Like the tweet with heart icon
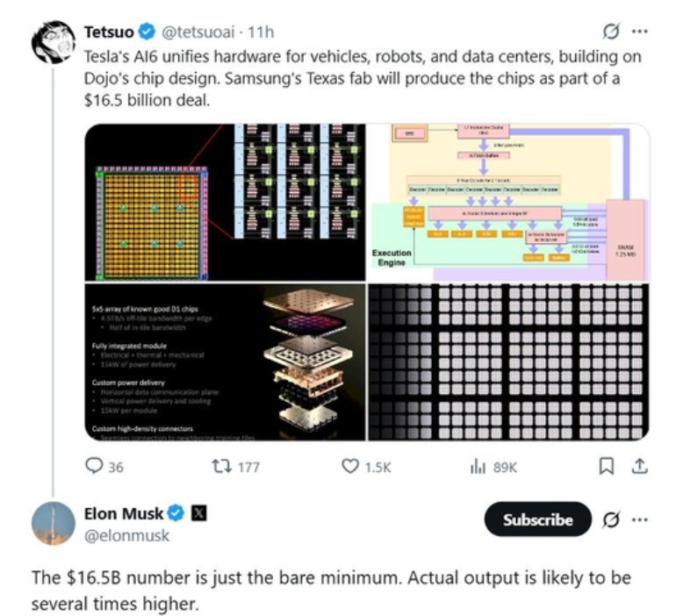676x616 pixels. click(350, 467)
